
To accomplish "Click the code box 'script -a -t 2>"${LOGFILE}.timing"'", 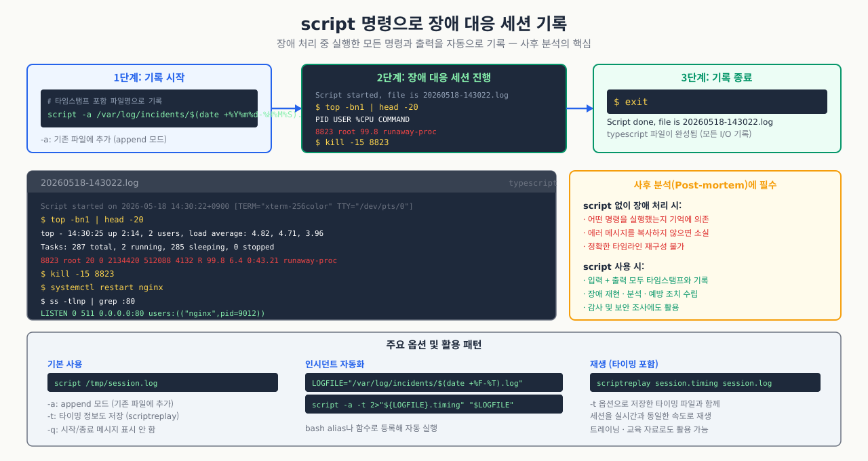I will [434, 404].
